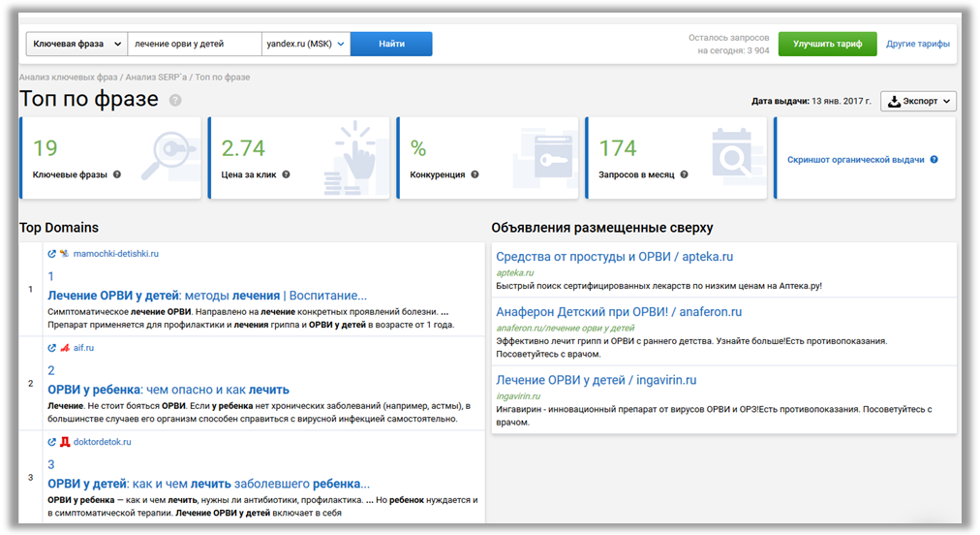Click green anaferon.ru/лечение орви у детей URL
Screen dimensions: 980x535
(x=565, y=328)
